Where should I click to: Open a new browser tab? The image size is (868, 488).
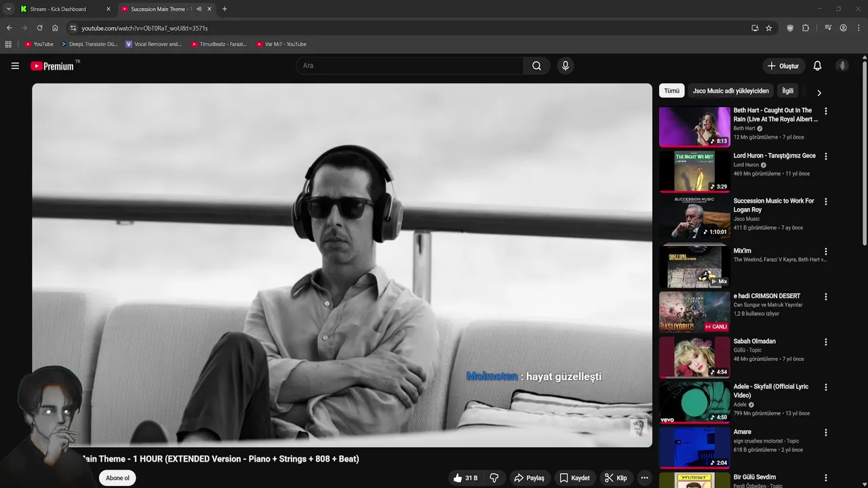224,9
